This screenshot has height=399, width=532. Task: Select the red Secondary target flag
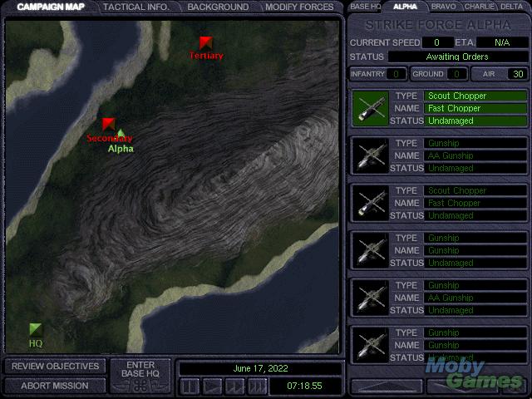tap(108, 124)
